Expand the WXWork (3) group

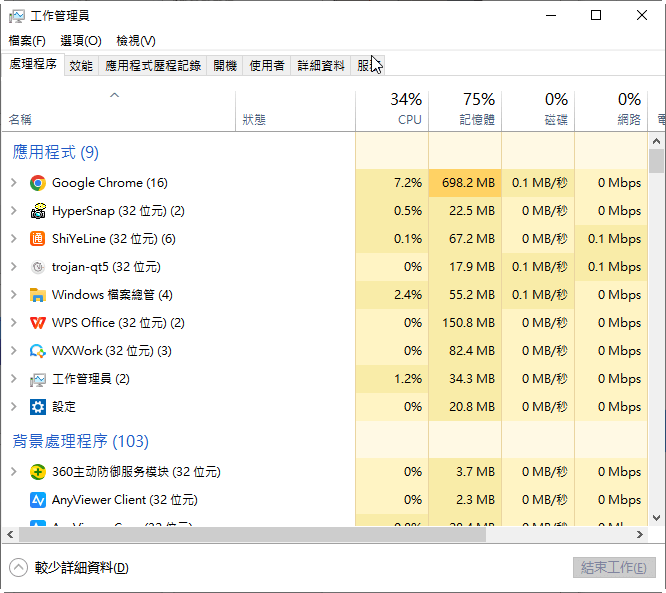14,351
